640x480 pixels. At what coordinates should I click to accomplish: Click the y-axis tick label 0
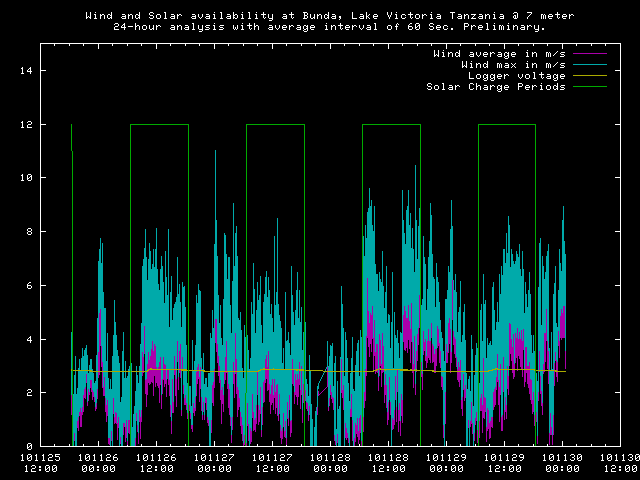(30, 446)
